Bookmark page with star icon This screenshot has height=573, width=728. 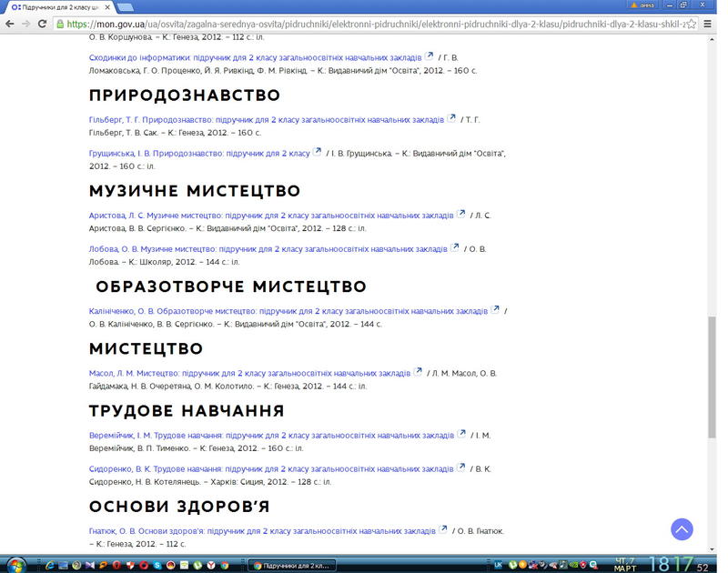(692, 25)
